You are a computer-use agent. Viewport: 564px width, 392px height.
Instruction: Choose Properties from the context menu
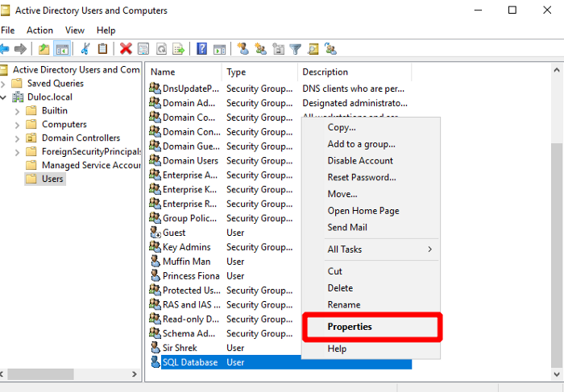coord(371,327)
